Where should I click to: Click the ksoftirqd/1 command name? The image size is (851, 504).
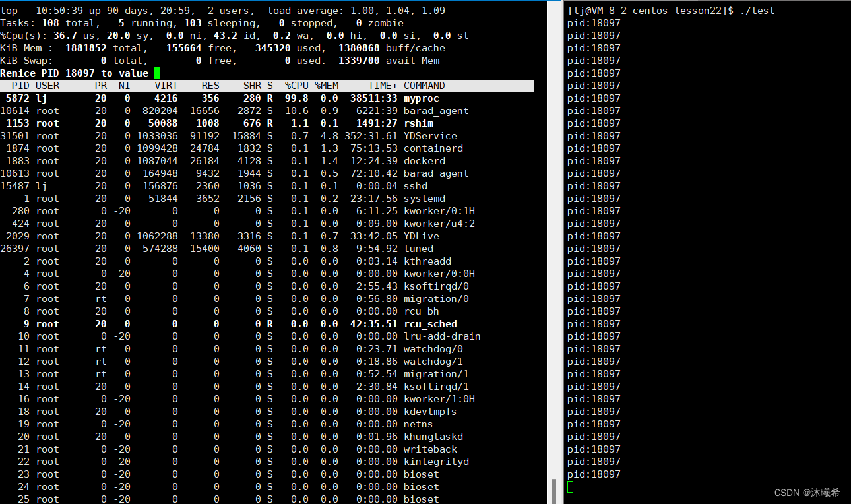(x=436, y=387)
